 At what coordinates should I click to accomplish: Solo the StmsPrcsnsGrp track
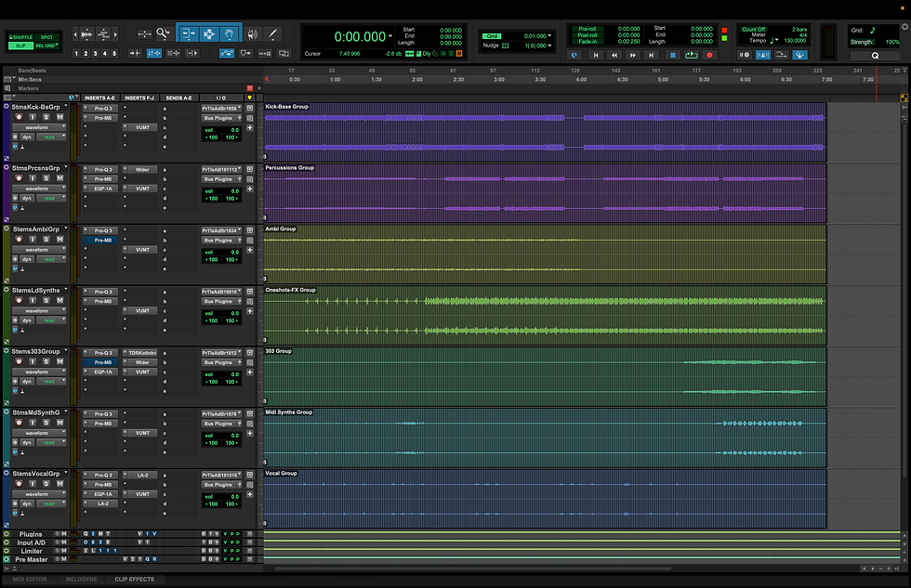coord(46,178)
